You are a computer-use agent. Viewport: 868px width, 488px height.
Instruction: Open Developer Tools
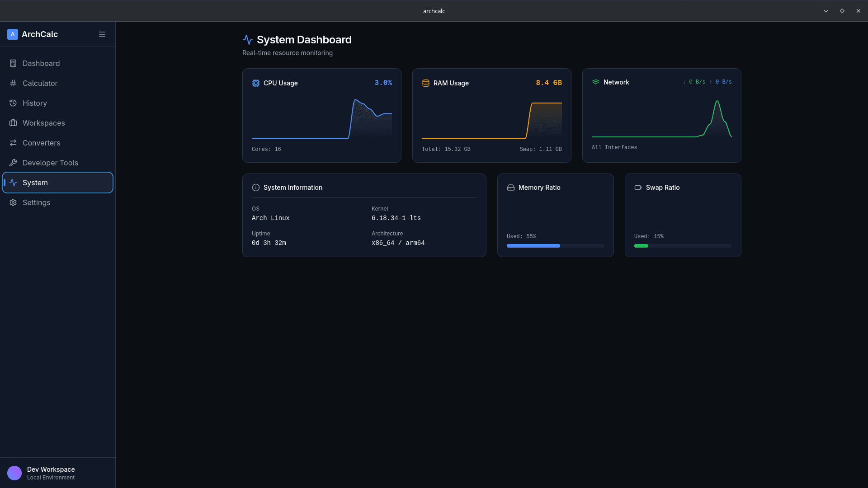coord(57,163)
